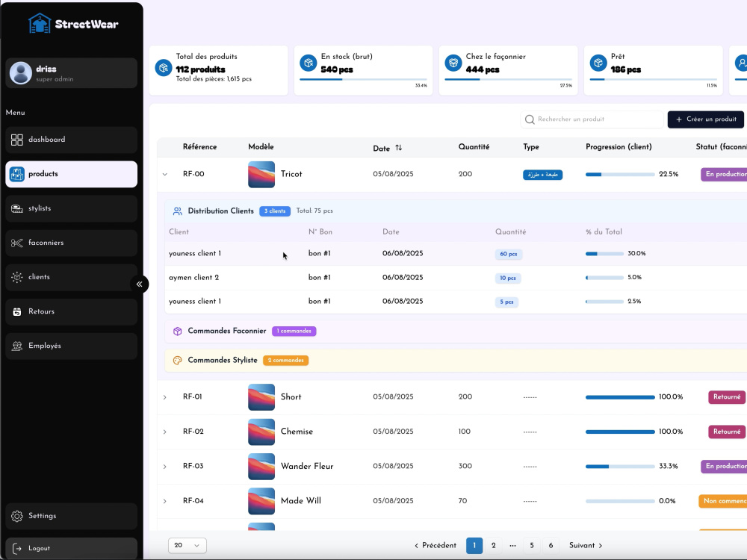Screen dimensions: 747x560
Task: Go to the faconniers menu item
Action: point(72,243)
